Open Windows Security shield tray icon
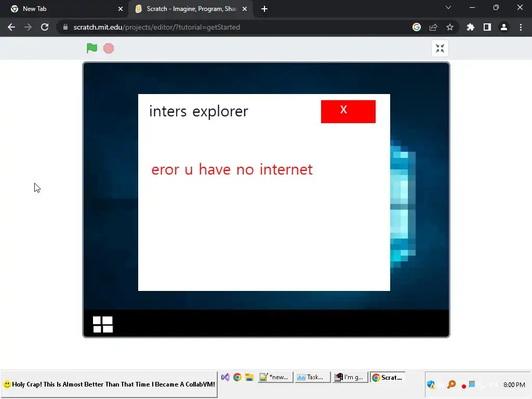 point(431,384)
